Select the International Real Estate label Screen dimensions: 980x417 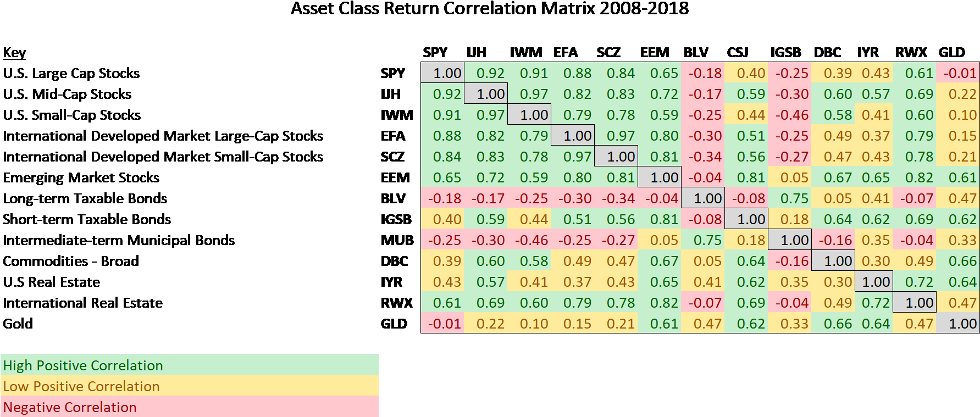pyautogui.click(x=83, y=303)
